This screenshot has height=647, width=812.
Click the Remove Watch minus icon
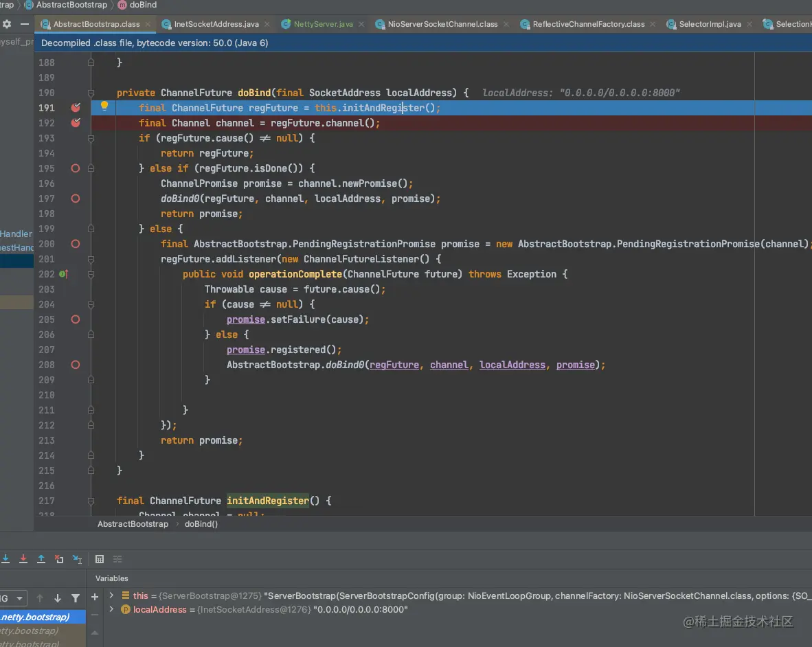point(95,615)
